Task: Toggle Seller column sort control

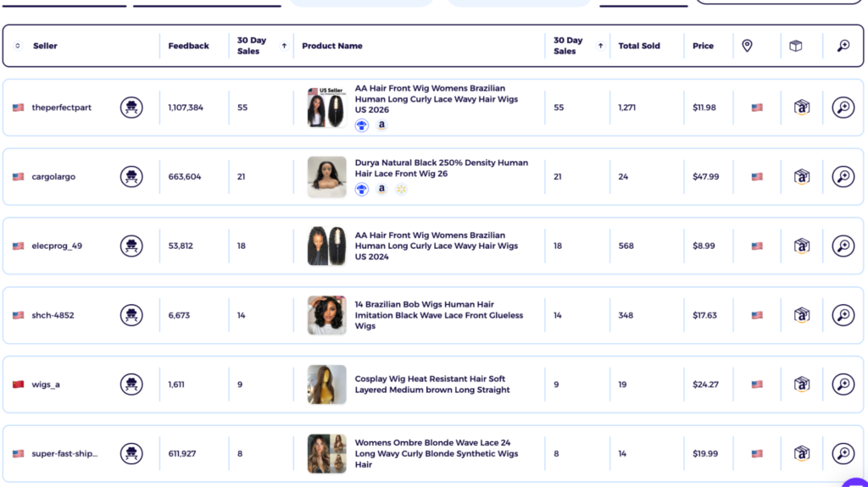Action: pos(18,46)
